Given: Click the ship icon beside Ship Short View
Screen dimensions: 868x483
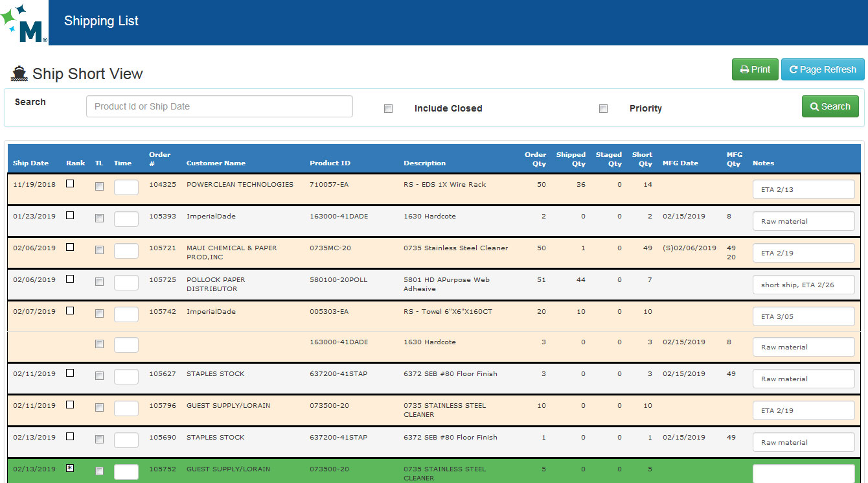Looking at the screenshot, I should click(x=19, y=74).
